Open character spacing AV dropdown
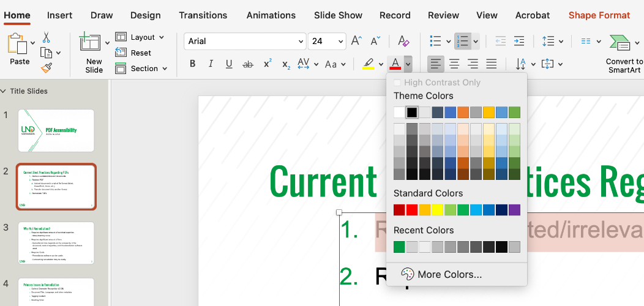The height and width of the screenshot is (306, 644). pyautogui.click(x=308, y=64)
